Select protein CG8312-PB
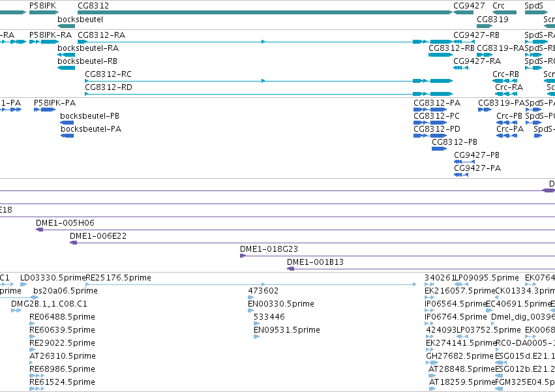 [x=440, y=149]
